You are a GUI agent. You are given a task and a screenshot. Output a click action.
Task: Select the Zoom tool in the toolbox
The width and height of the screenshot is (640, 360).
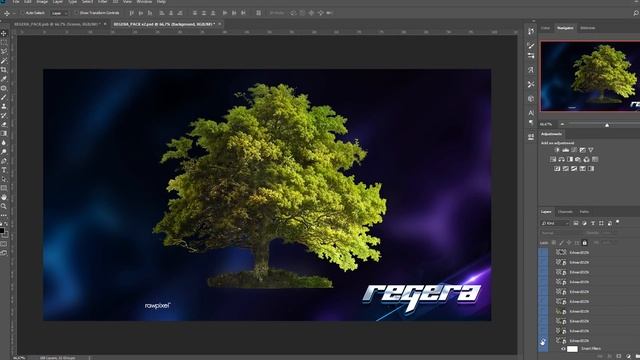[x=4, y=206]
